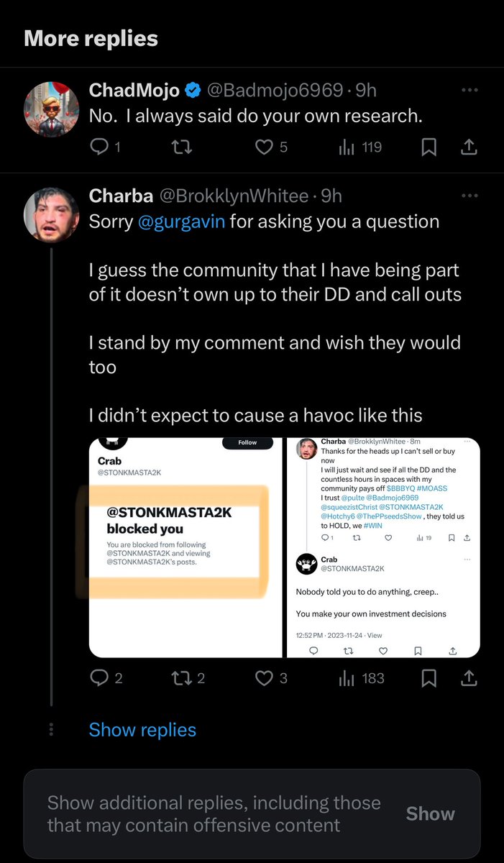The image size is (504, 863).
Task: Like ChadMojo's post with 5 likes
Action: pos(265,147)
